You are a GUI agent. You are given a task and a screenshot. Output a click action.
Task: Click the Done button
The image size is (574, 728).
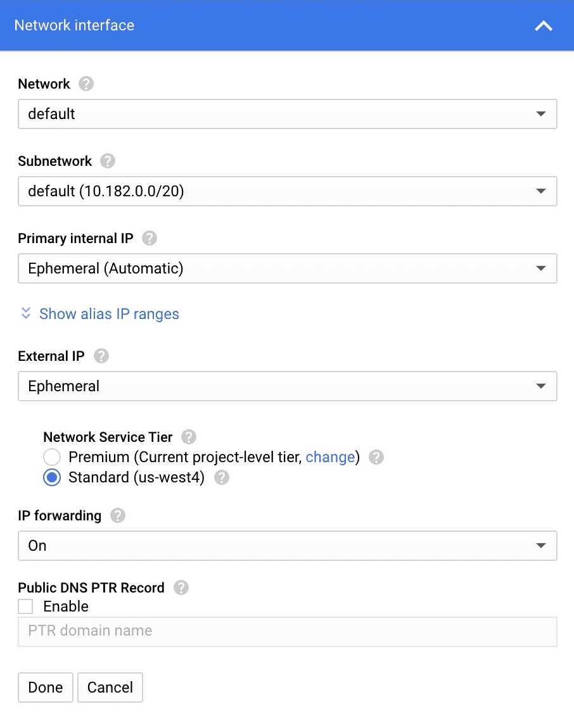(x=45, y=687)
